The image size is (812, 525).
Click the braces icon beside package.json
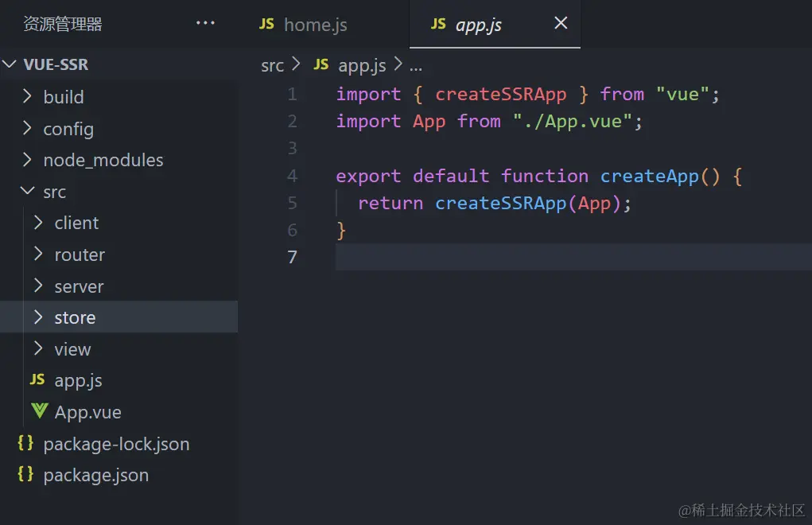pos(25,474)
